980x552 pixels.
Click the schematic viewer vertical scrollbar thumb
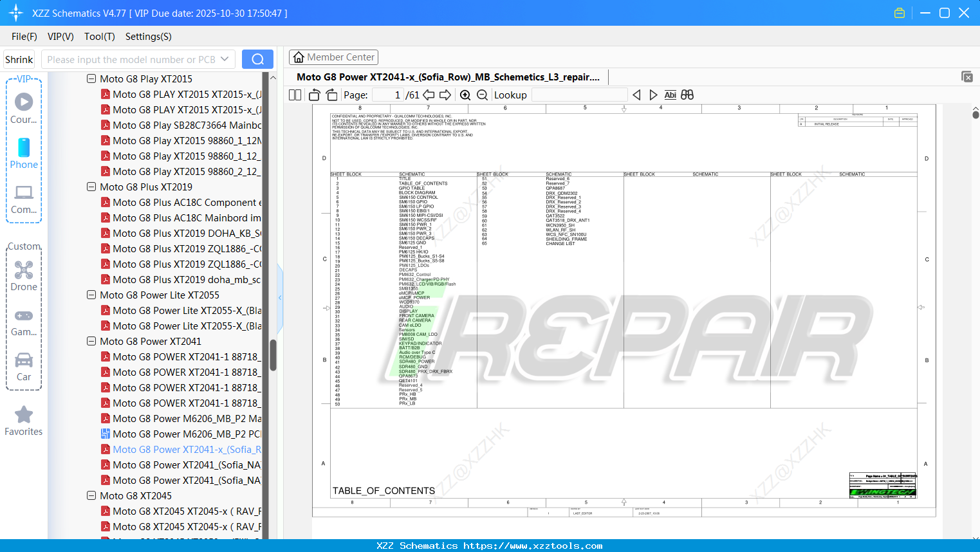click(x=975, y=115)
